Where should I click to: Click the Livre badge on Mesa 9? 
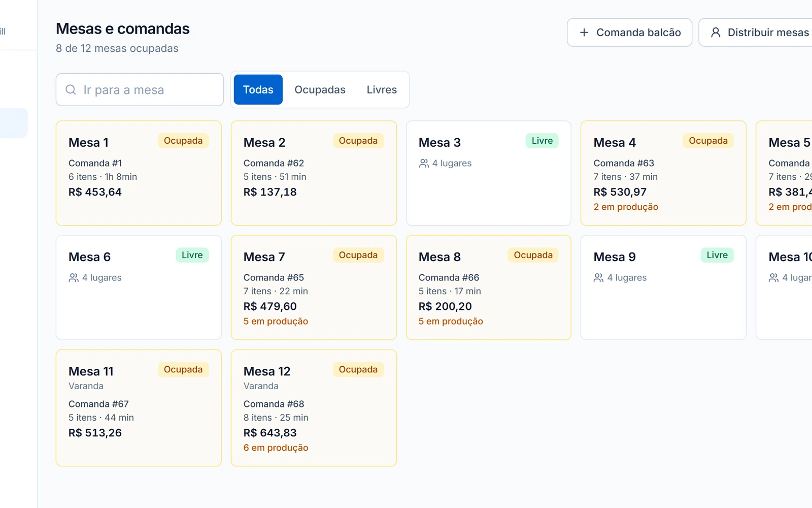pos(717,255)
